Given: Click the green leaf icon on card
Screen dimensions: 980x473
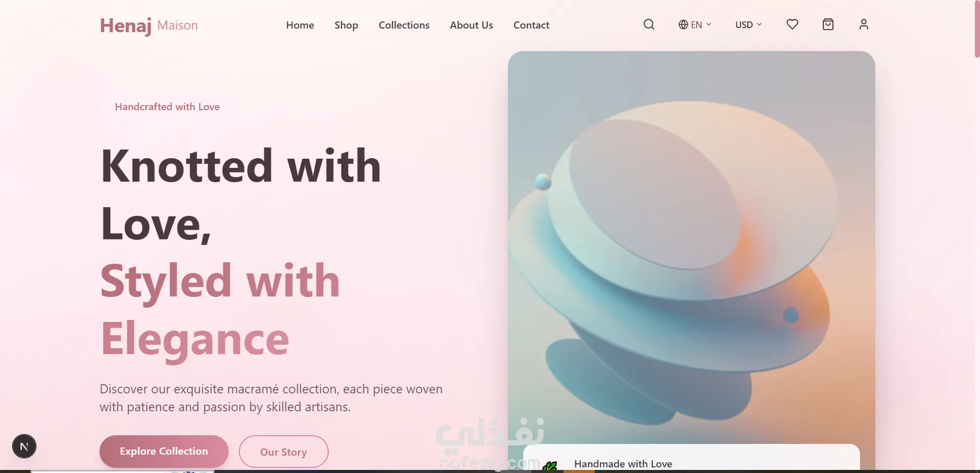Looking at the screenshot, I should tap(550, 466).
